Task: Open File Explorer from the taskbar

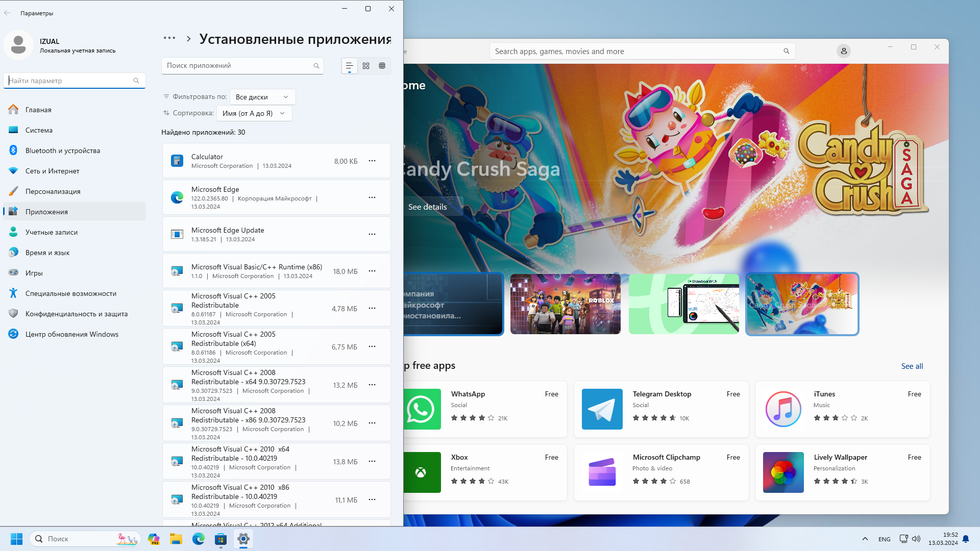Action: click(176, 539)
